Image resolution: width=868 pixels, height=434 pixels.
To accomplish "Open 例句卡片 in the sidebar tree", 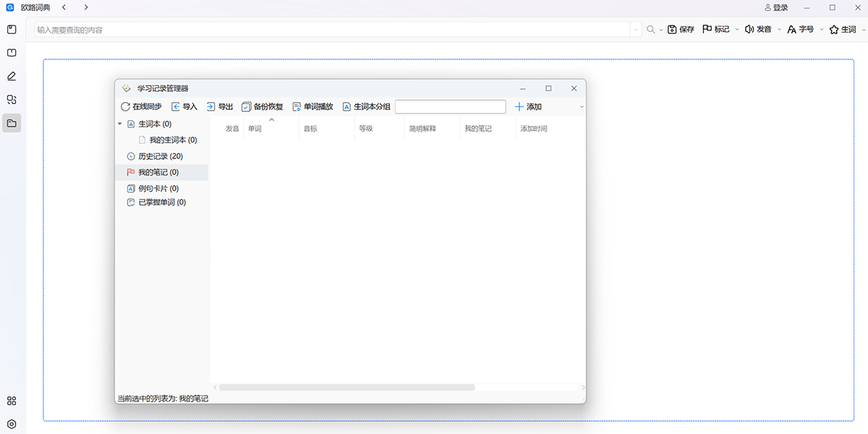I will [x=158, y=188].
